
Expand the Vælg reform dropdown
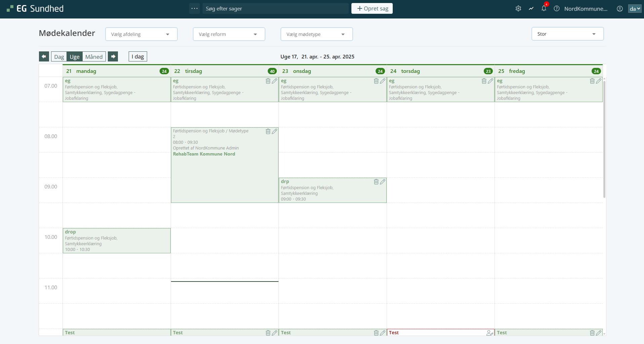click(229, 34)
